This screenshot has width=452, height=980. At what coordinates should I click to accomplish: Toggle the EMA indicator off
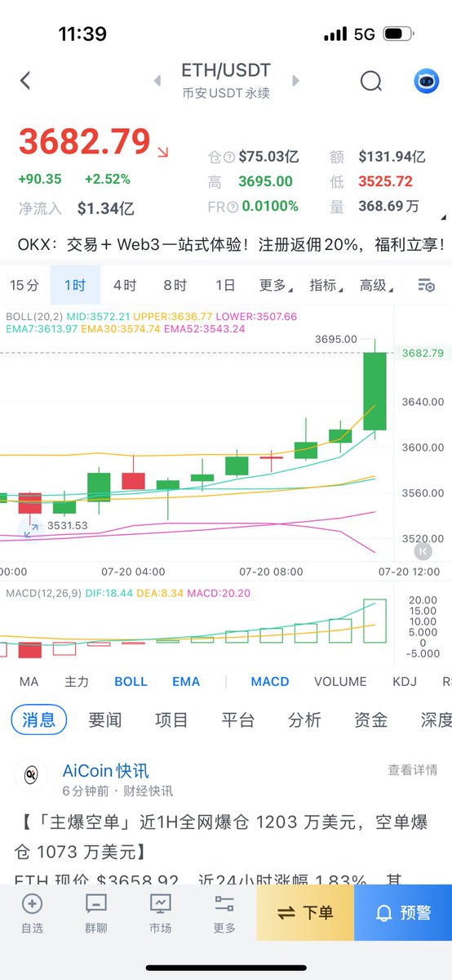186,681
